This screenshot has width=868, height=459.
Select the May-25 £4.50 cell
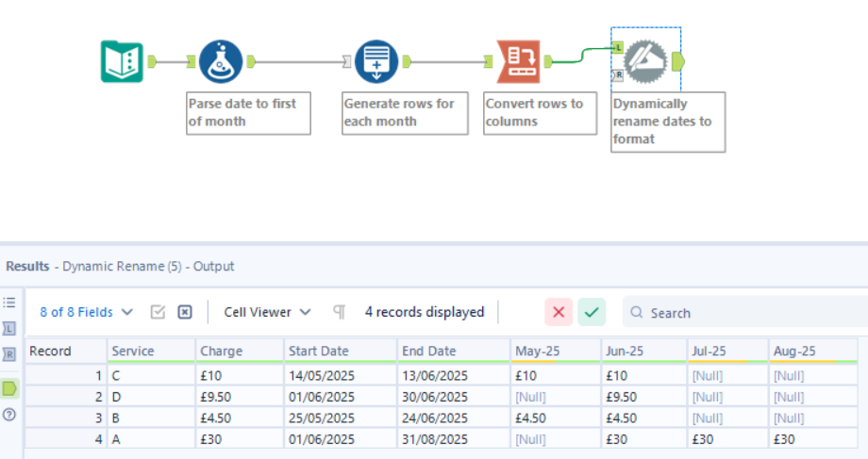click(556, 418)
